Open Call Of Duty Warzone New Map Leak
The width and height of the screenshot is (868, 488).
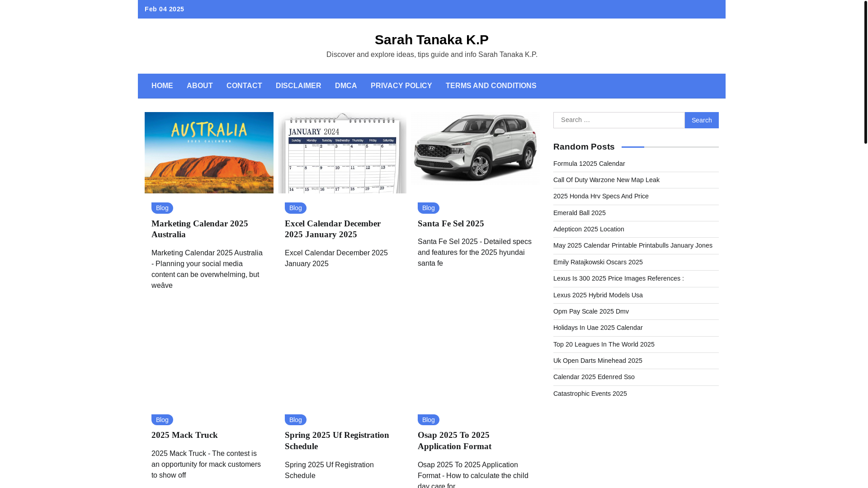pos(606,180)
